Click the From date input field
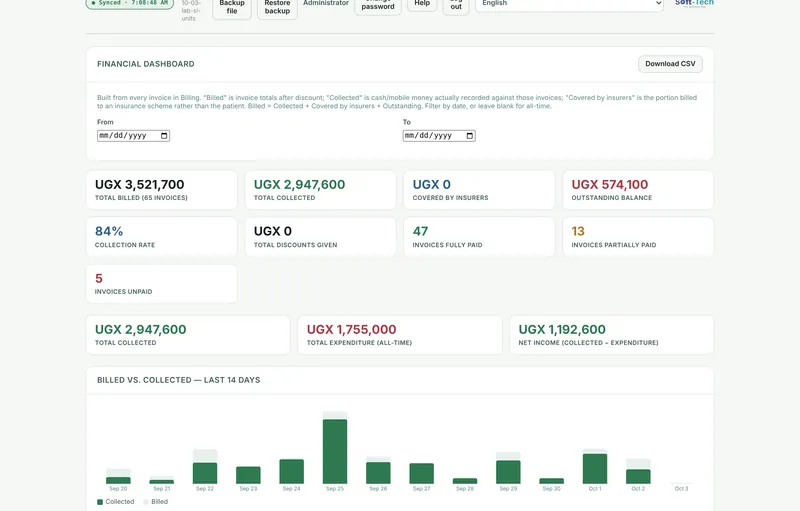This screenshot has width=800, height=511. [133, 136]
